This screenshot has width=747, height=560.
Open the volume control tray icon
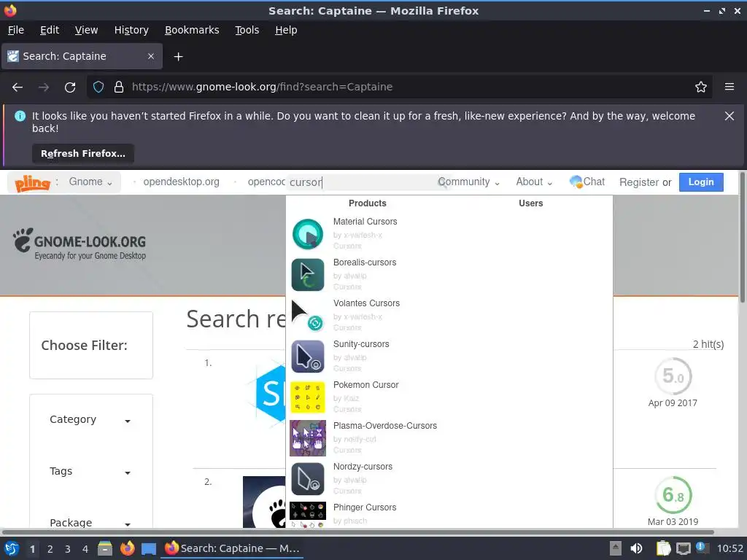pos(636,548)
